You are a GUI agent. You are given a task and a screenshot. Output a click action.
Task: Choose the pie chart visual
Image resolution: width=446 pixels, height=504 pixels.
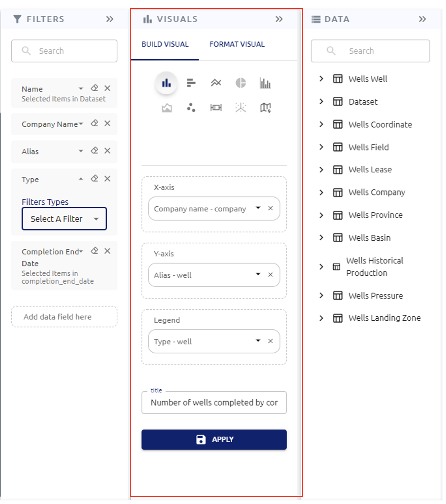tap(241, 83)
